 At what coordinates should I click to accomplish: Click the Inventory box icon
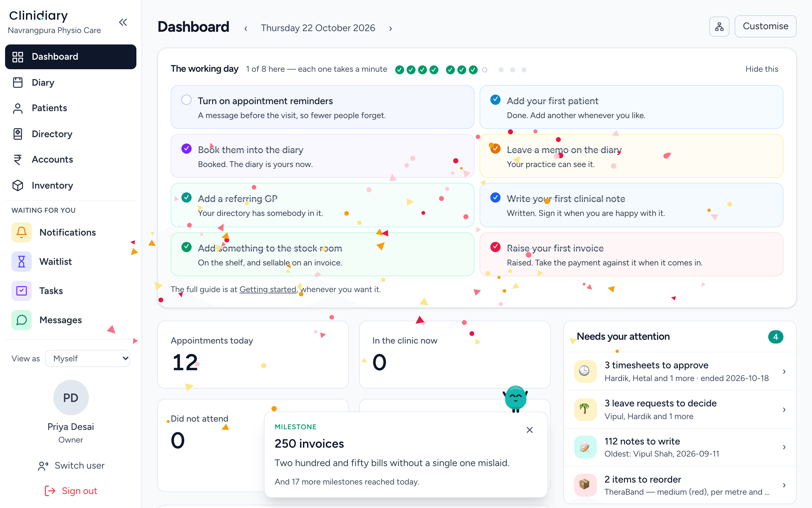18,185
